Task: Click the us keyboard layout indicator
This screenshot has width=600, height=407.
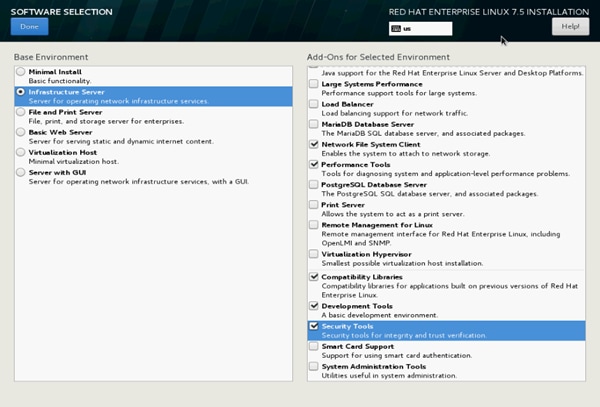Action: coord(420,29)
